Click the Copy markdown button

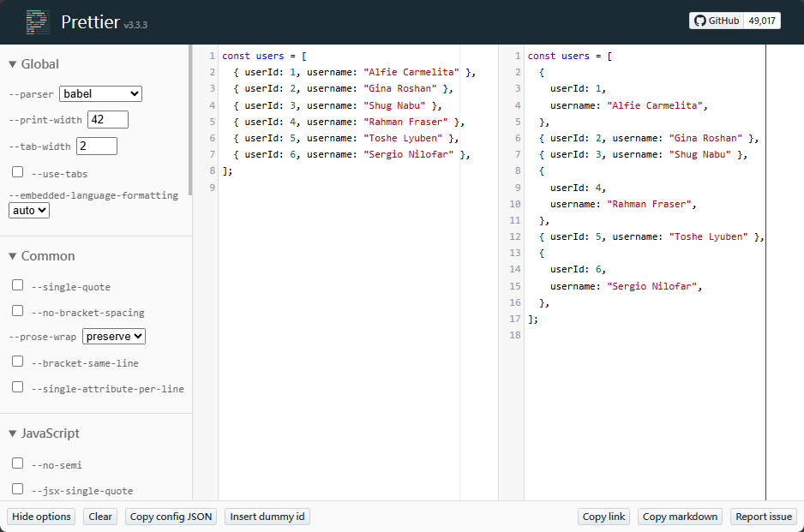[x=680, y=517]
